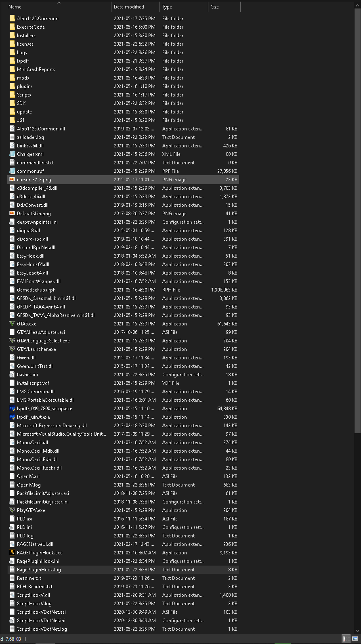Select dinput8.dll file name

point(28,231)
